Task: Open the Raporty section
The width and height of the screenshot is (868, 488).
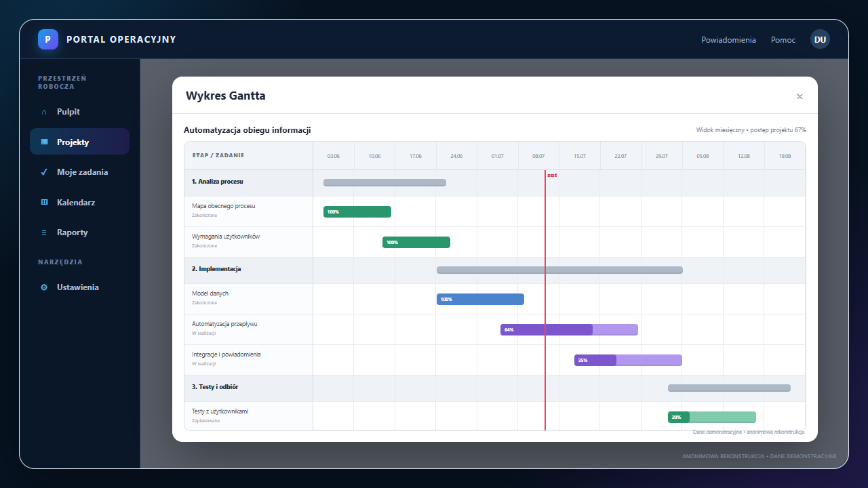Action: (x=79, y=232)
